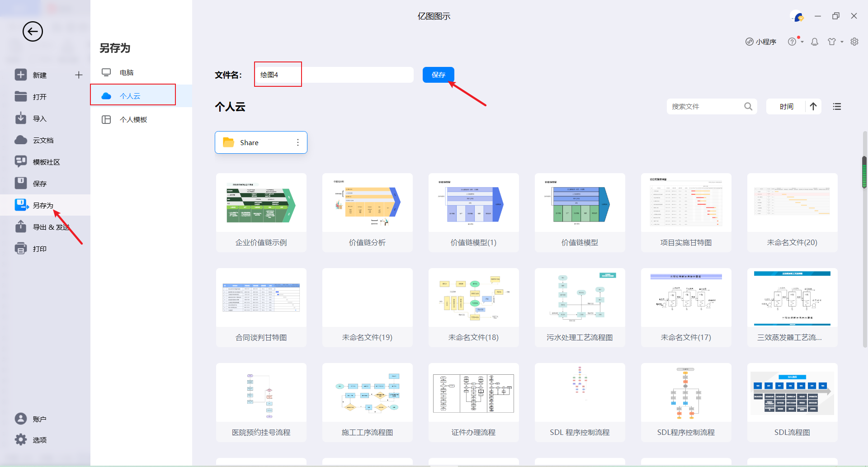The image size is (868, 467).
Task: Select 未命名文件(19) thumbnail
Action: point(368,307)
